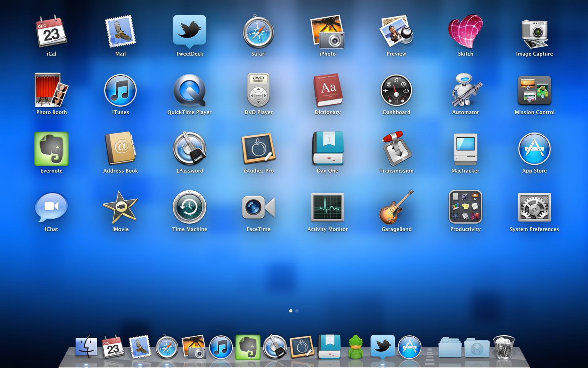Open Day One in the Launchpad grid
Image resolution: width=588 pixels, height=368 pixels.
pos(327,149)
